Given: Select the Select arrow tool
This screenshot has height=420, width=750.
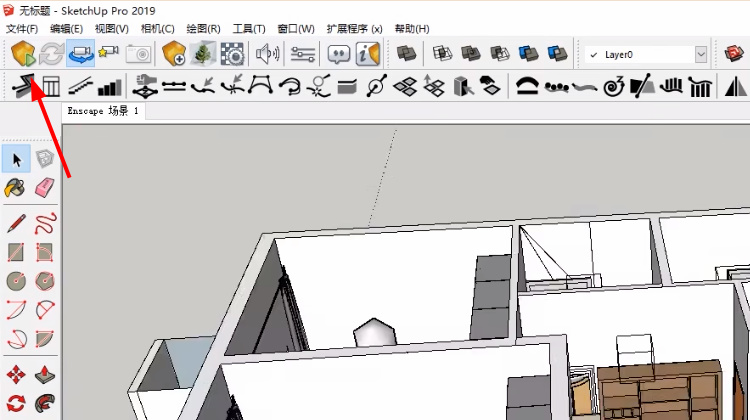Looking at the screenshot, I should click(16, 159).
